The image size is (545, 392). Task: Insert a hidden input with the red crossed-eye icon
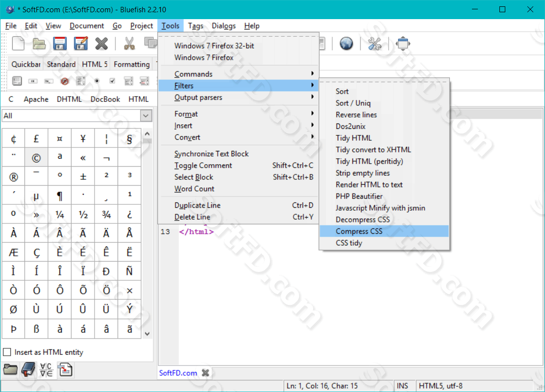[65, 81]
